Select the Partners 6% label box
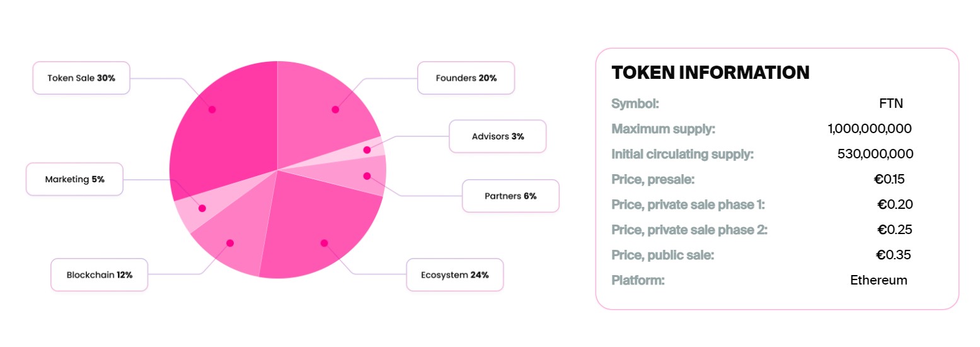 click(x=510, y=196)
